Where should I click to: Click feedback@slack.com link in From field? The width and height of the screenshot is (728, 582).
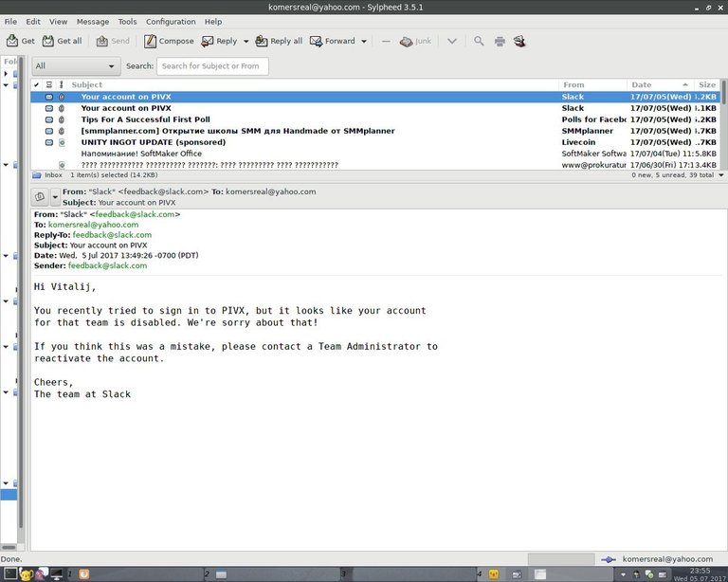pos(136,214)
